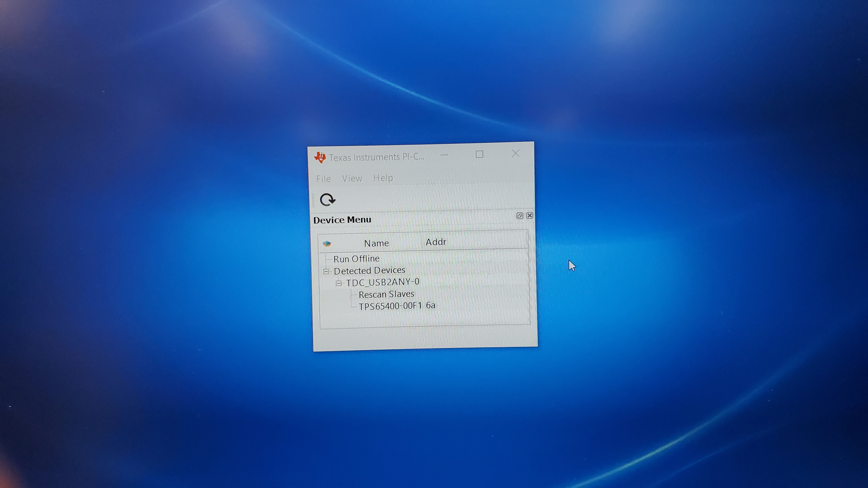The image size is (868, 488).
Task: Maximize the Texas Instruments window
Action: point(479,154)
